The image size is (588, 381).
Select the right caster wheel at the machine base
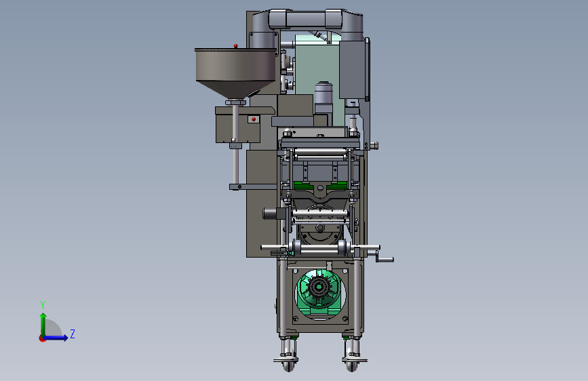pyautogui.click(x=351, y=365)
